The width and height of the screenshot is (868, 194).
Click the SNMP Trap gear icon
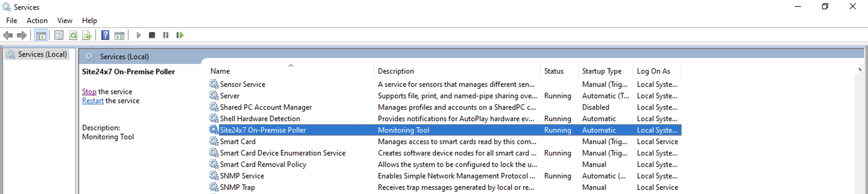214,187
